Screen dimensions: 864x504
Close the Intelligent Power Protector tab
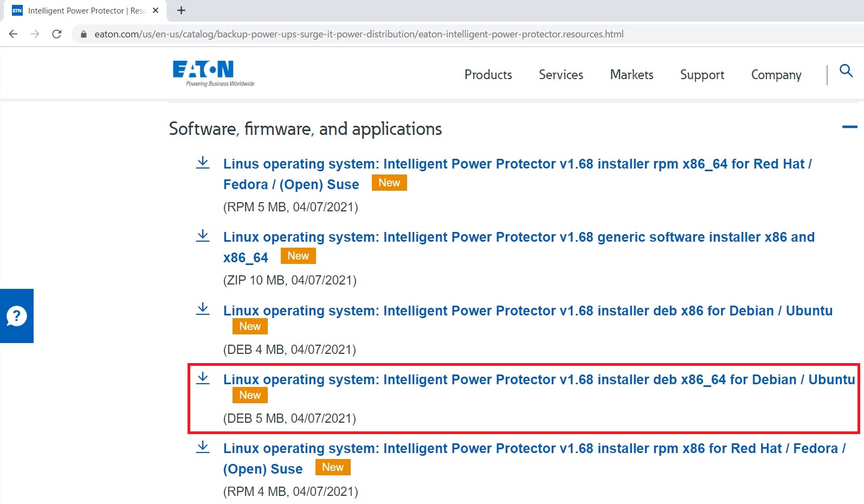point(156,10)
